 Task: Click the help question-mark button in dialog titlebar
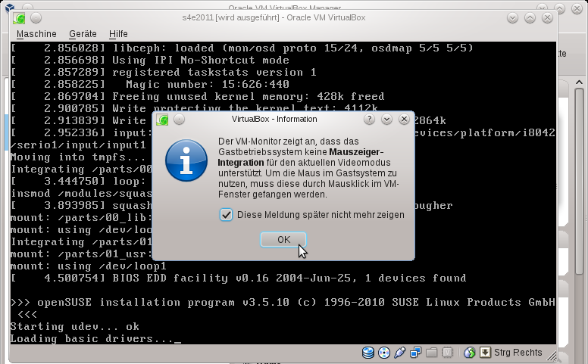pos(369,120)
